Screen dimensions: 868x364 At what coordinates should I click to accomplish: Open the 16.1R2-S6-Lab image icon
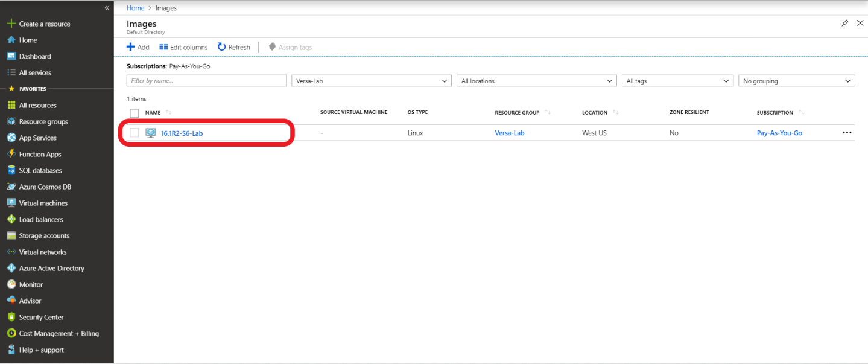click(x=151, y=133)
